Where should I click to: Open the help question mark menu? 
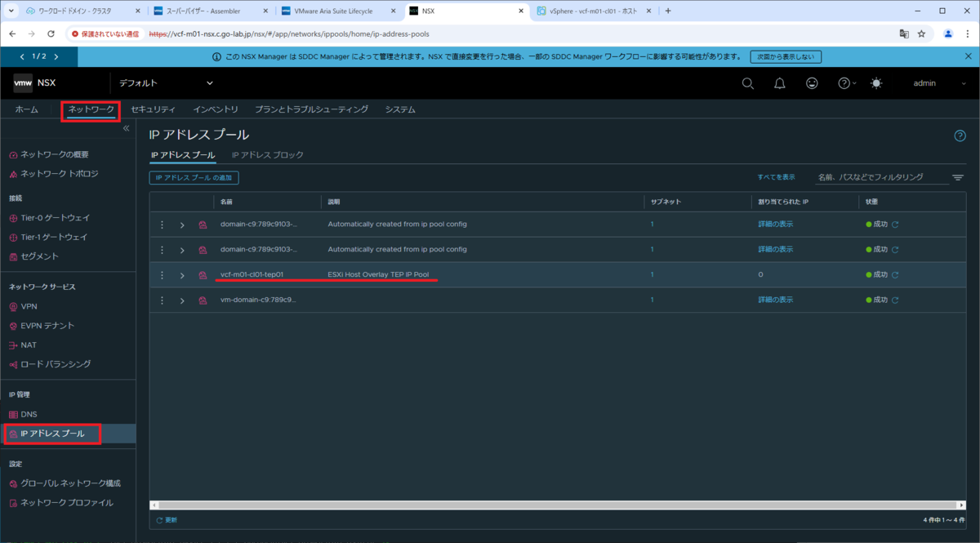(x=847, y=83)
